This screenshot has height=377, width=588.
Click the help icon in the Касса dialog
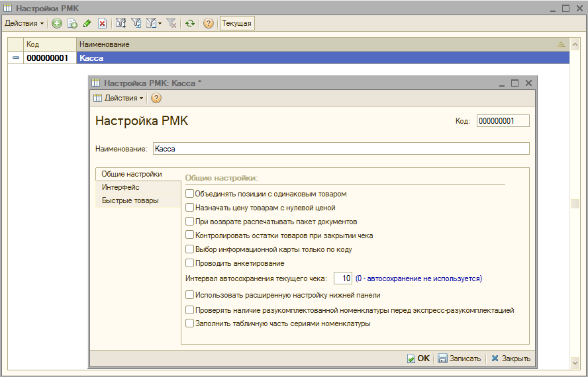tap(156, 98)
